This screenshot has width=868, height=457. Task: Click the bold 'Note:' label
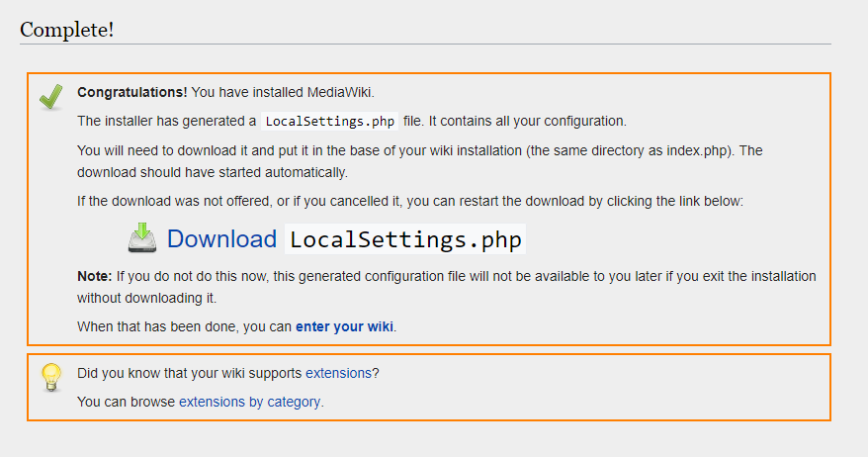(x=95, y=276)
